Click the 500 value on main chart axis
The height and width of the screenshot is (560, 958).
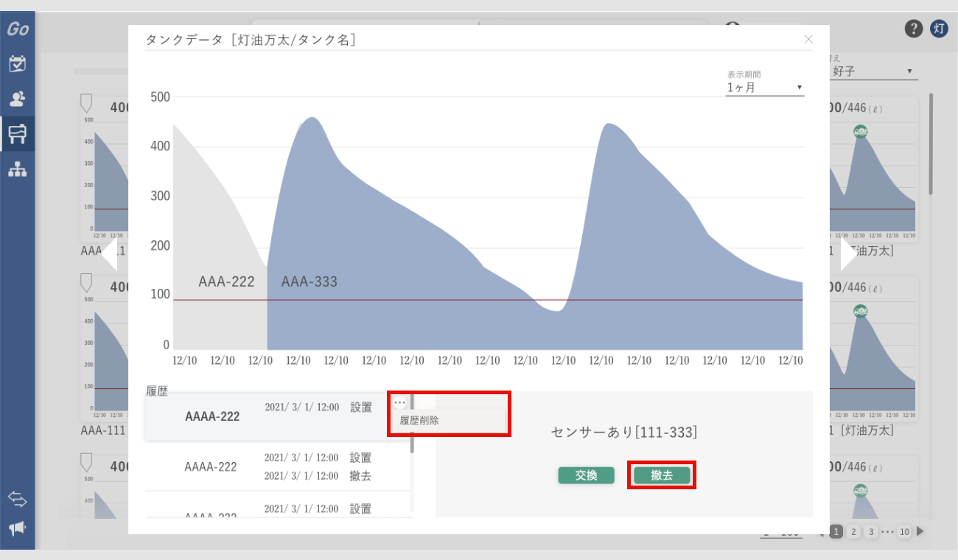point(160,97)
